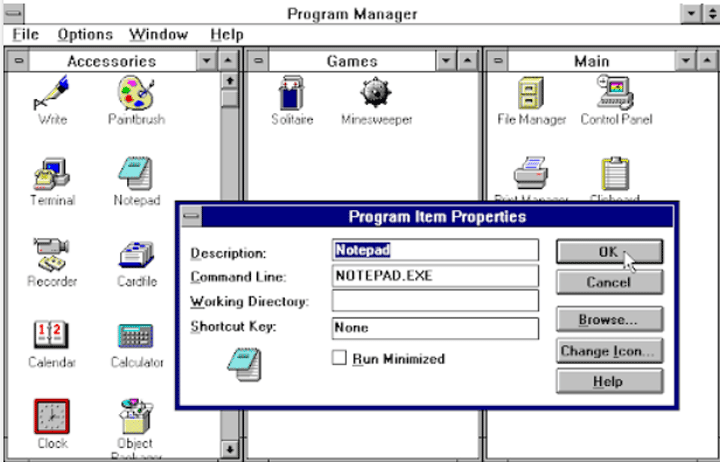
Task: Select the File Manager icon in Main
Action: [531, 93]
